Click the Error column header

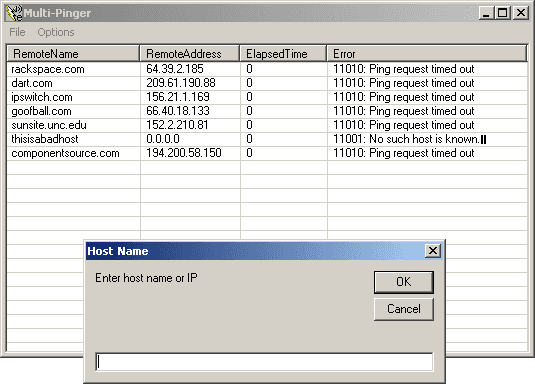coord(427,54)
